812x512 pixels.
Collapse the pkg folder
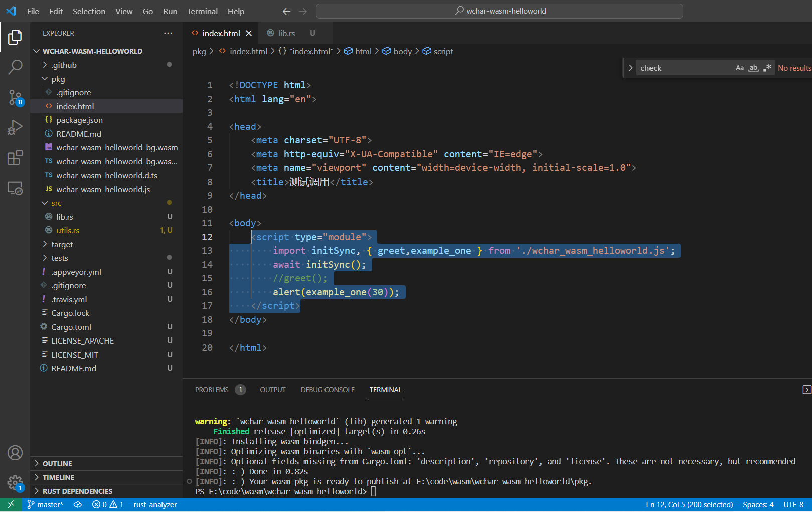(58, 79)
